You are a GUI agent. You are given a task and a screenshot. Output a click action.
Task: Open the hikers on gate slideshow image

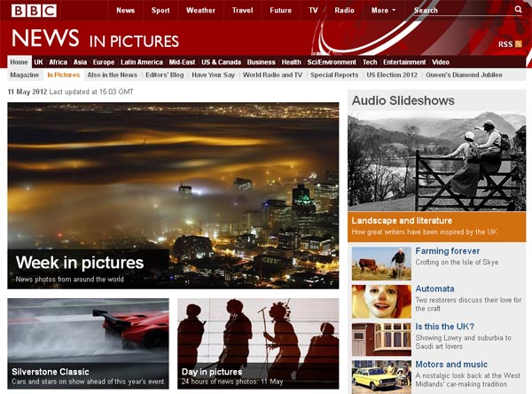(436, 162)
